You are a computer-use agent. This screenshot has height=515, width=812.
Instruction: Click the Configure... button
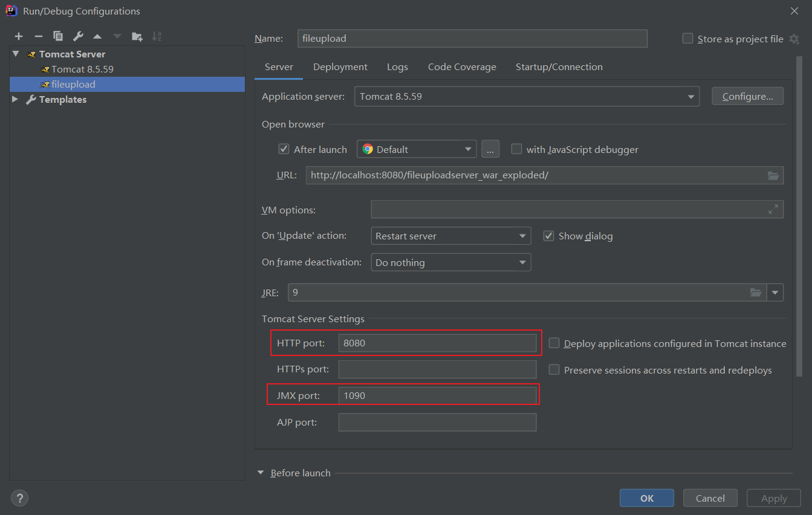coord(748,96)
